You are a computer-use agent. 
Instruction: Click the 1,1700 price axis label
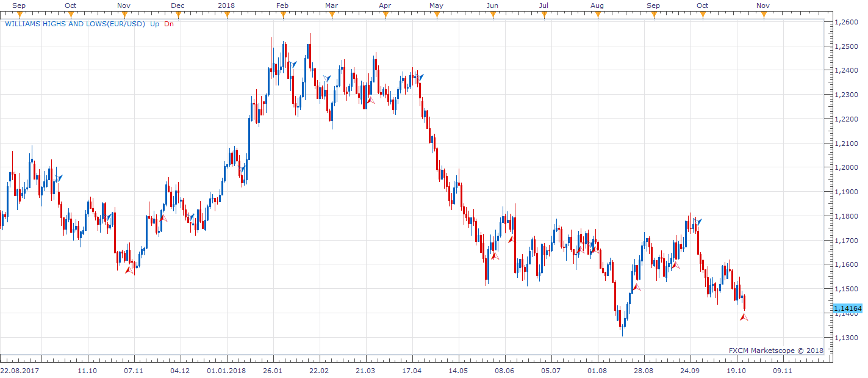point(845,241)
